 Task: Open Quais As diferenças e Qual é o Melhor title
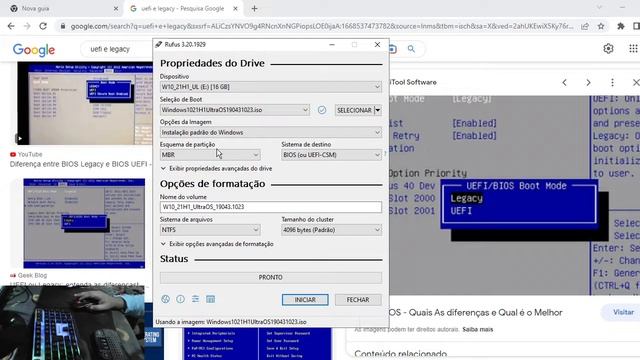coord(476,312)
